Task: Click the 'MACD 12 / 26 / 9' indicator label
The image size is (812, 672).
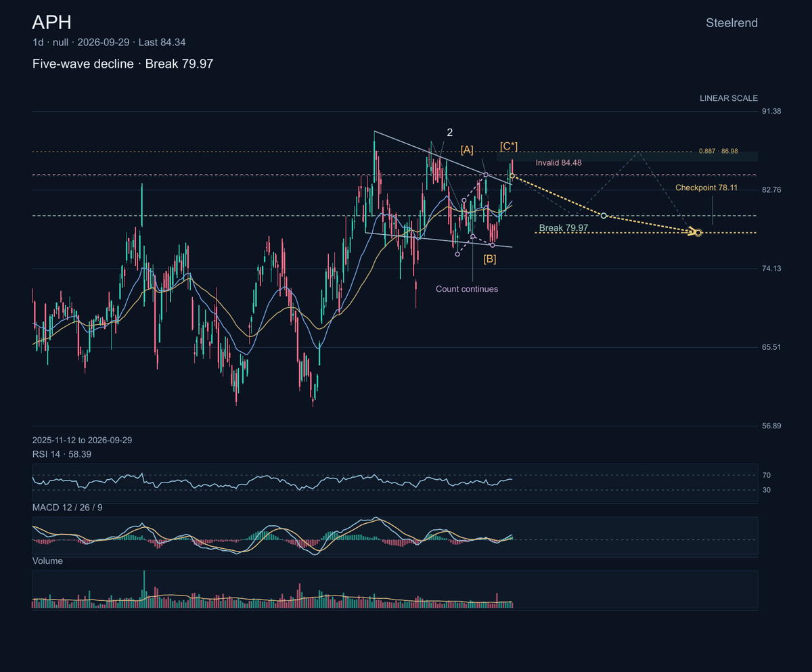Action: click(68, 507)
